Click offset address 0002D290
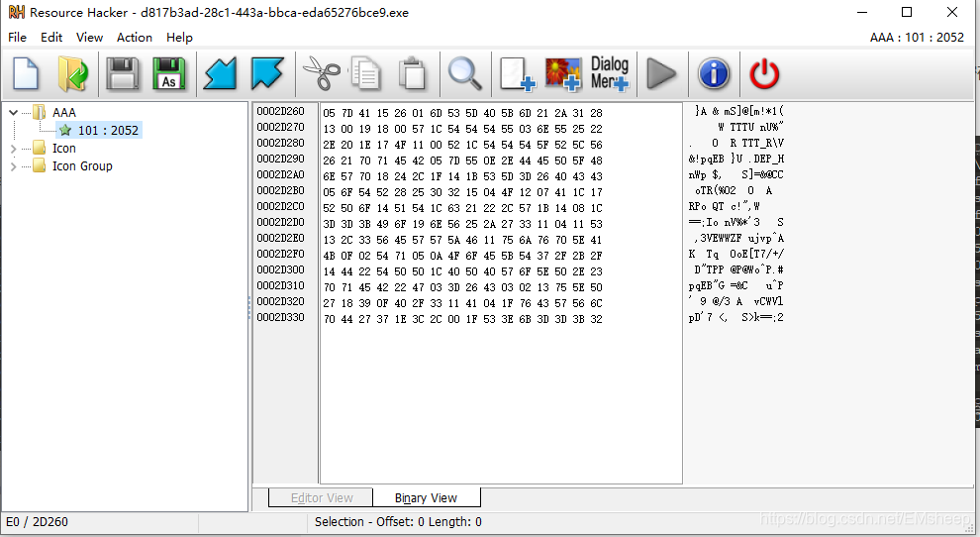Image resolution: width=980 pixels, height=537 pixels. (x=280, y=159)
